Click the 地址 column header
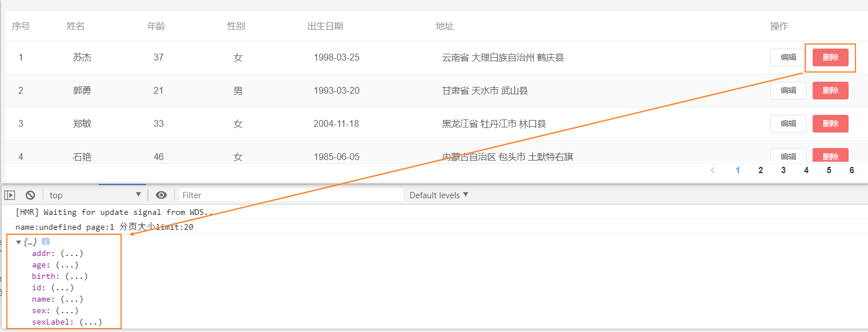 444,26
